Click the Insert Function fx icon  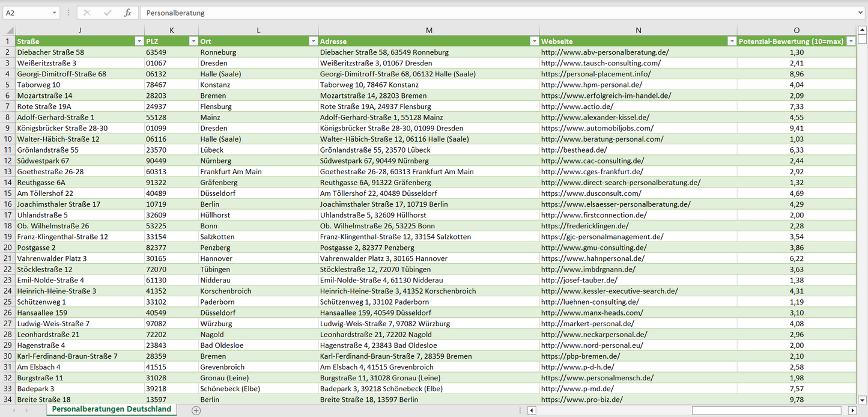tap(127, 13)
